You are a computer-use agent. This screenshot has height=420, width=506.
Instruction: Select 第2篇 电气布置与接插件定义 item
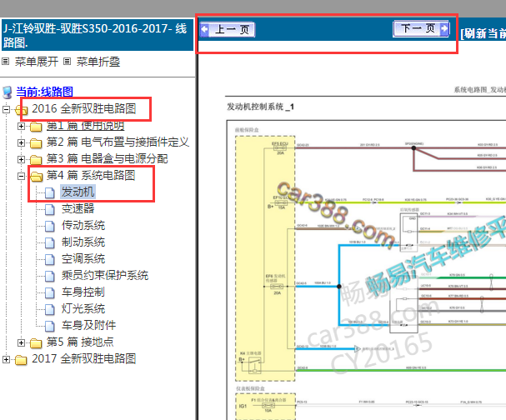[118, 142]
